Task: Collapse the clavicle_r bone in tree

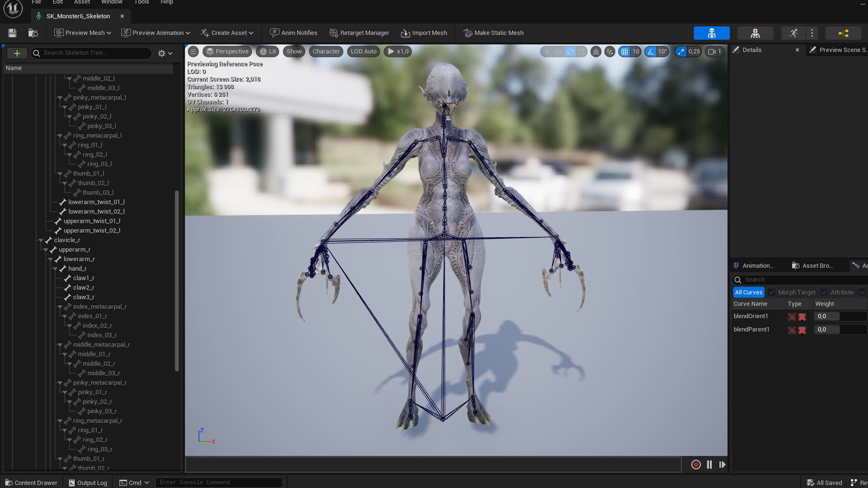Action: tap(41, 240)
